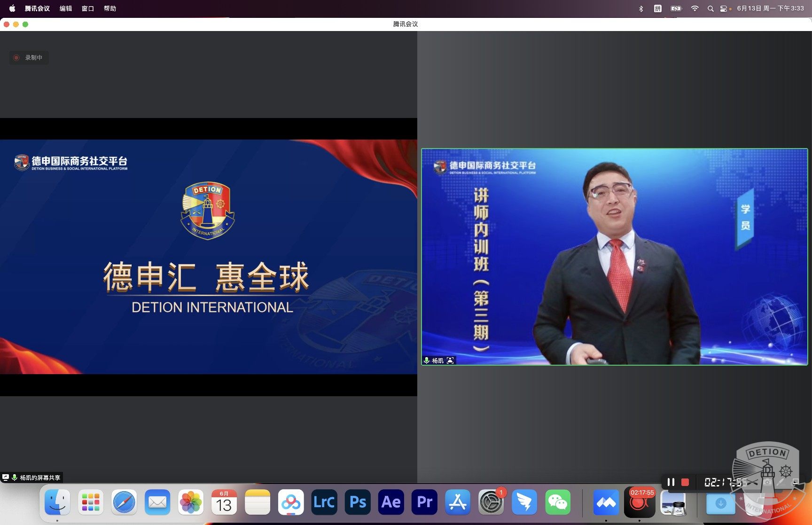Screen dimensions: 812x525
Task: Click the 录制中 recording indicator
Action: (x=29, y=58)
